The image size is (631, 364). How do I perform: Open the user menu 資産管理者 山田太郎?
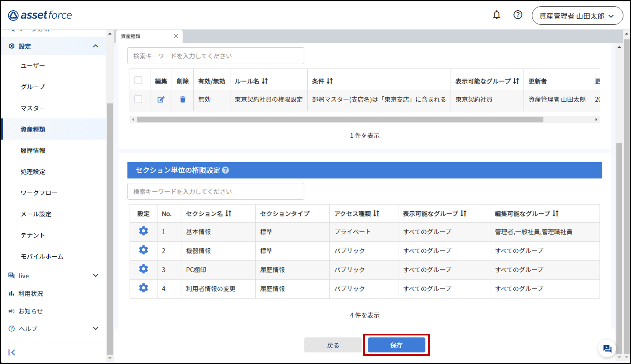click(x=577, y=16)
